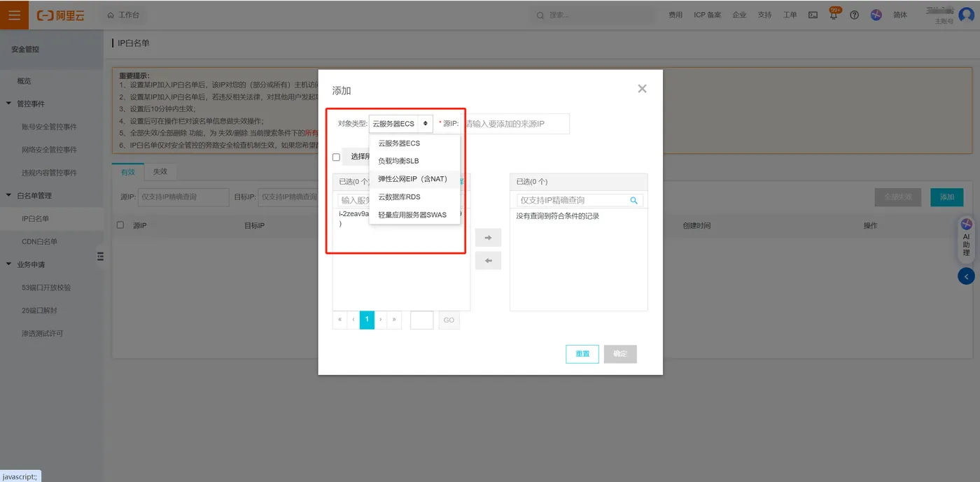Click the 全部失效 button
980x482 pixels.
click(x=898, y=197)
